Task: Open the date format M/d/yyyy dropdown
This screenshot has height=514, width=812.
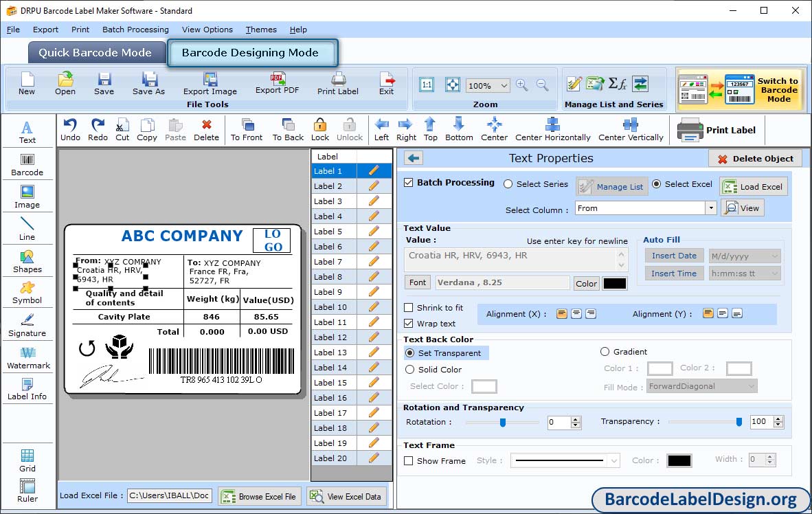Action: tap(775, 256)
